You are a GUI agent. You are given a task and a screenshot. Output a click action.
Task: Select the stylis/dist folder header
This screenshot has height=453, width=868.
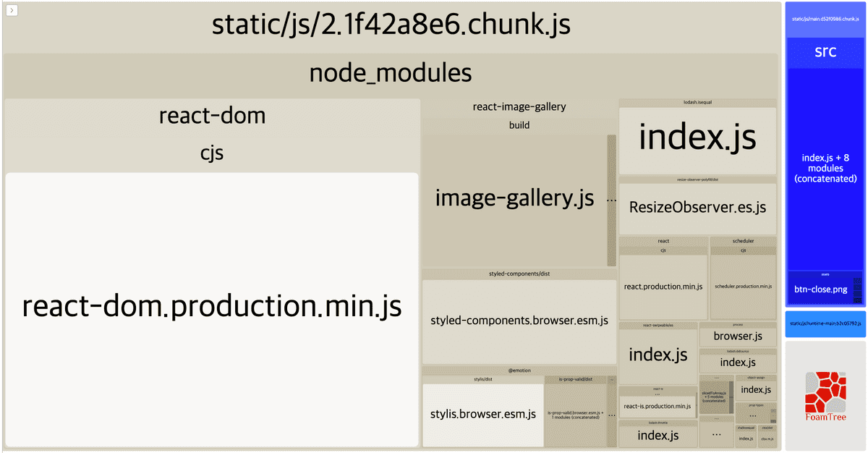pos(483,379)
